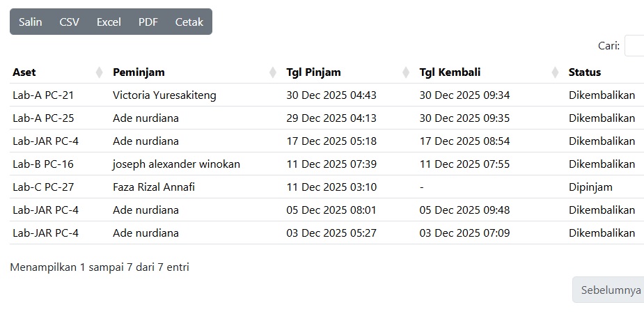644x314 pixels.
Task: Click the Dipinjam status cell
Action: click(x=590, y=187)
